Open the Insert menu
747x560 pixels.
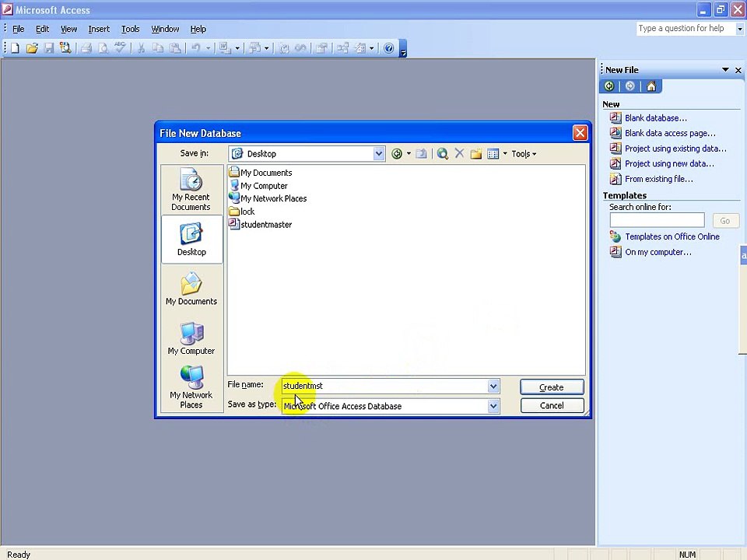coord(99,29)
